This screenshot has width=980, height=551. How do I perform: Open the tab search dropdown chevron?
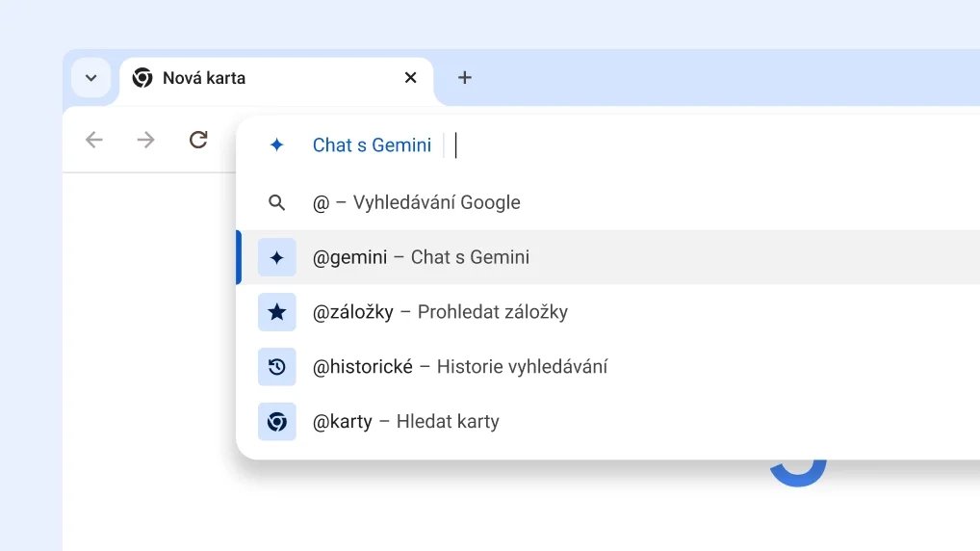91,78
